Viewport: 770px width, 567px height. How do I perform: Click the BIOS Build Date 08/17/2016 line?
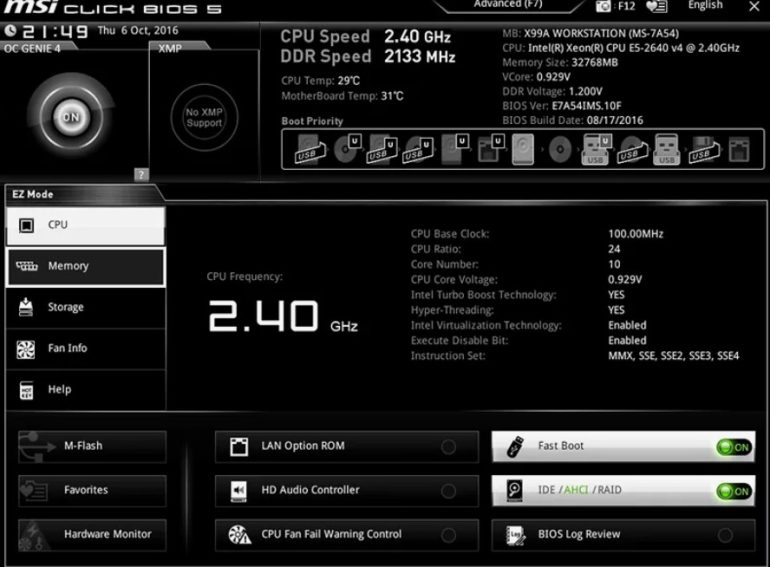click(573, 121)
